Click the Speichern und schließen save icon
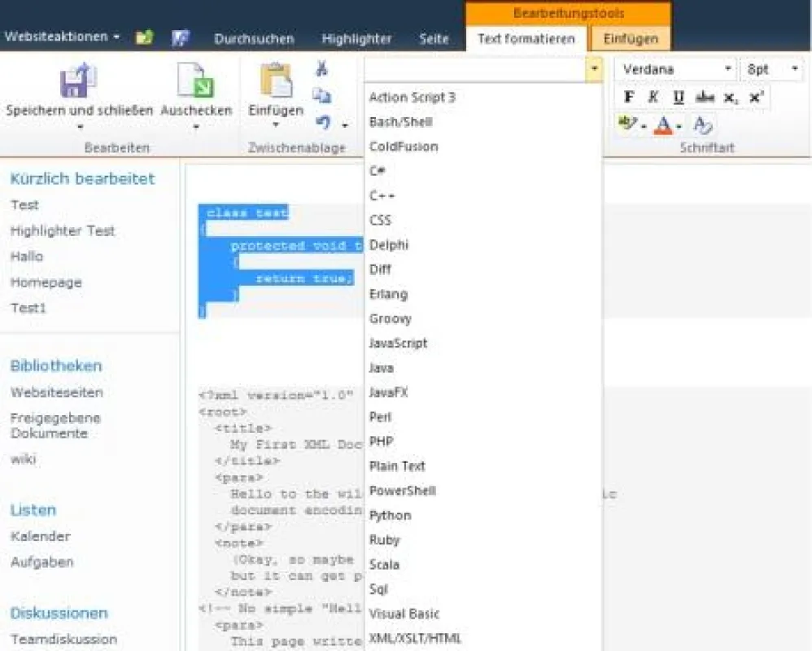The height and width of the screenshot is (651, 812). 78,81
